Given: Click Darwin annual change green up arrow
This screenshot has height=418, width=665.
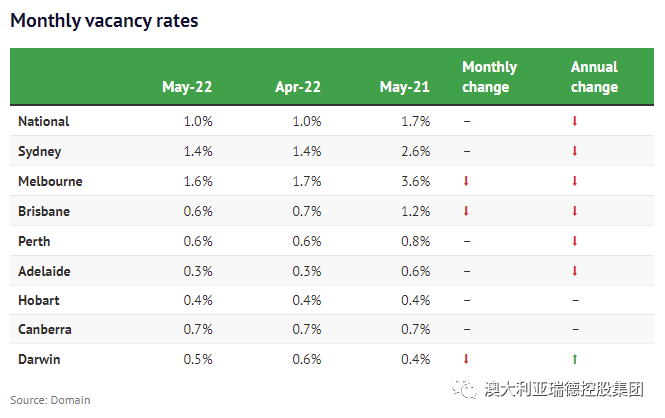Looking at the screenshot, I should click(575, 359).
